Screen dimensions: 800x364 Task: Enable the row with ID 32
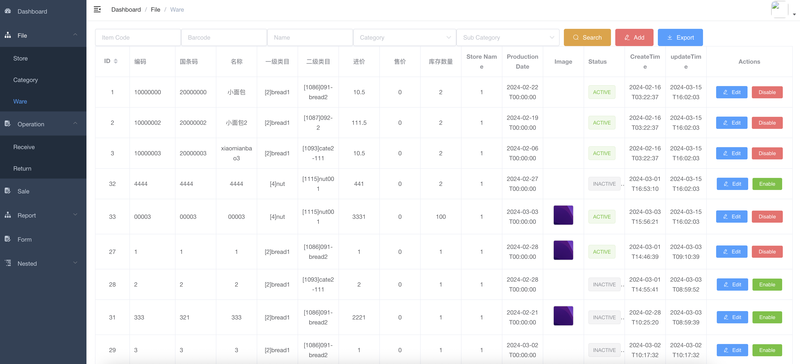767,184
